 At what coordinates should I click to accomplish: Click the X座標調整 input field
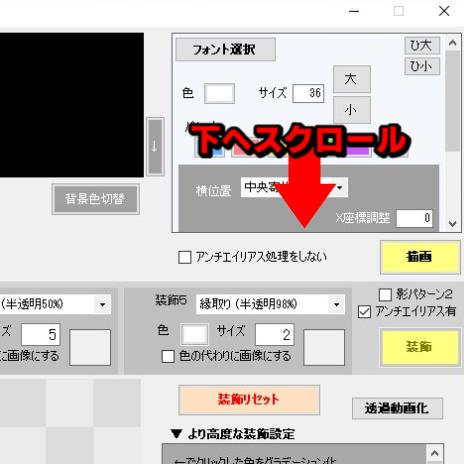coord(414,218)
